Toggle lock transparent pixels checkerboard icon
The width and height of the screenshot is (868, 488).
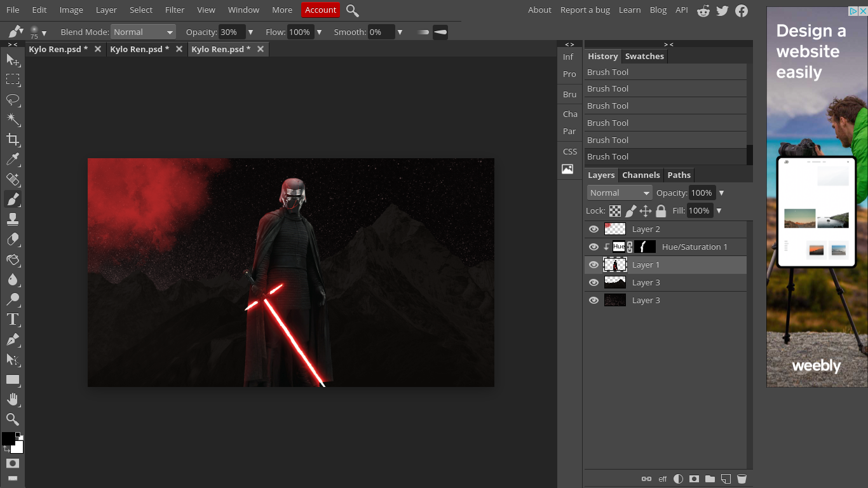615,211
